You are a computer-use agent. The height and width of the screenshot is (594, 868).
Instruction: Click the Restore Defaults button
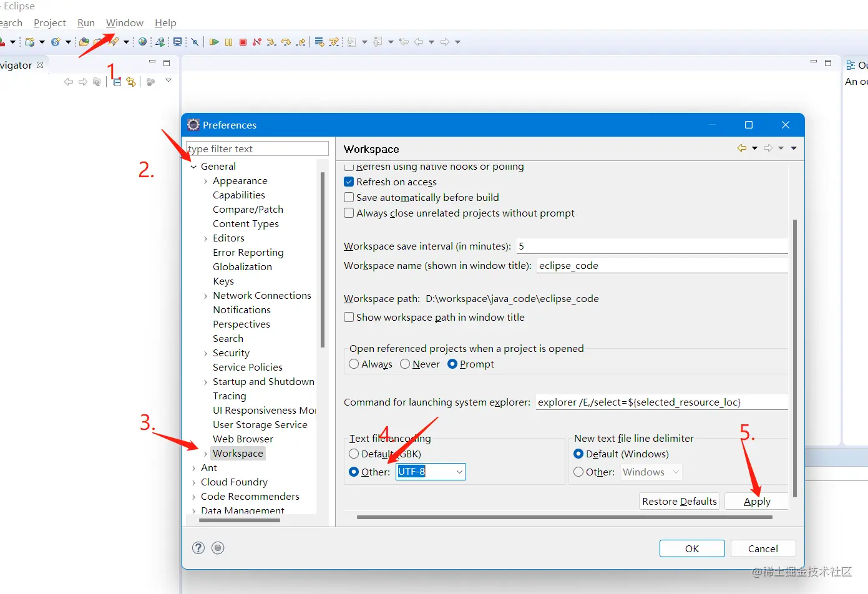coord(680,501)
